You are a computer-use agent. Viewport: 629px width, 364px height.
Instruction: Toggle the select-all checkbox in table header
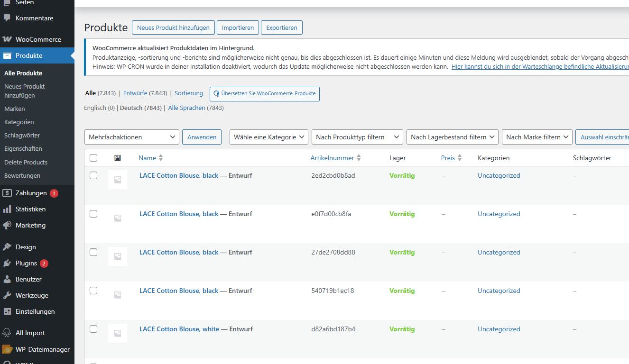coord(93,158)
